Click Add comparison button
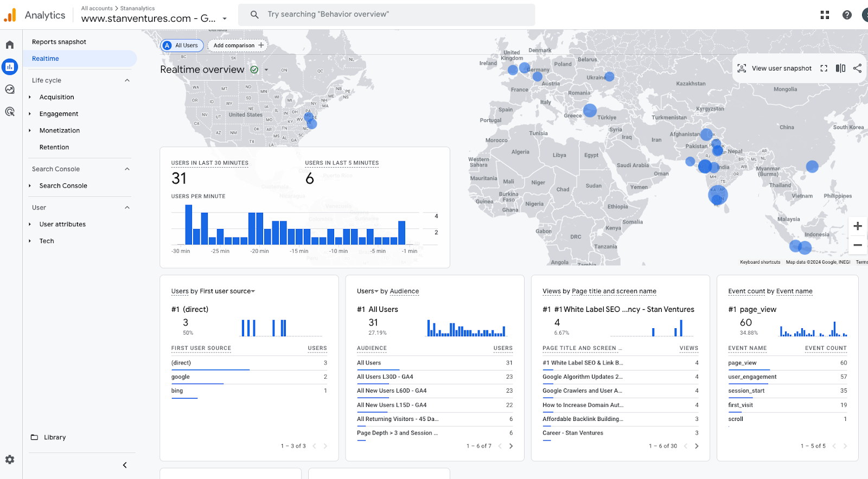 tap(238, 46)
